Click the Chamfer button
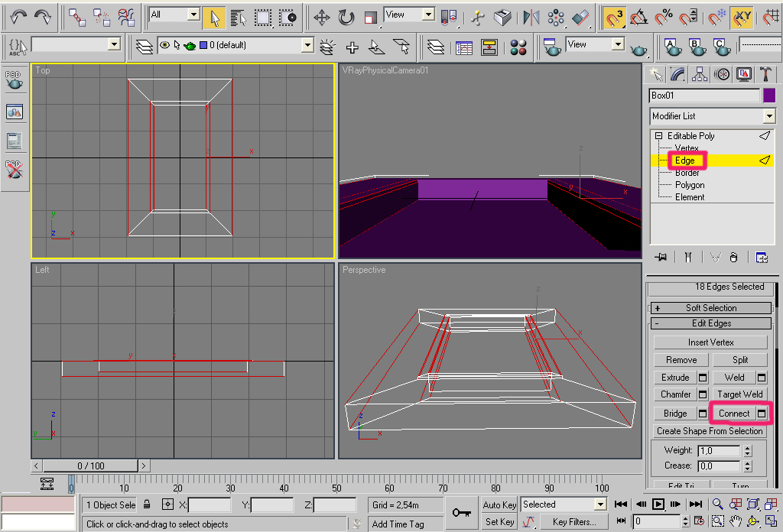The width and height of the screenshot is (783, 532). pos(676,394)
